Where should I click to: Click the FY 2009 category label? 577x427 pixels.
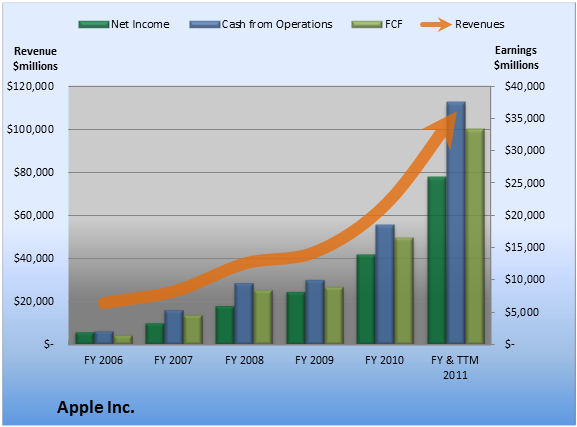[x=314, y=360]
